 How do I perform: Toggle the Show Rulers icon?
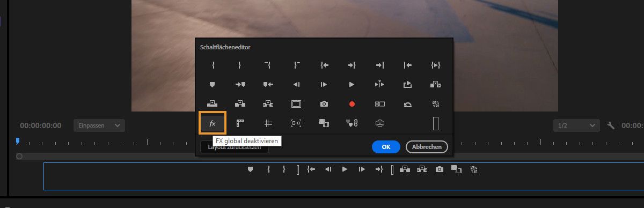240,123
